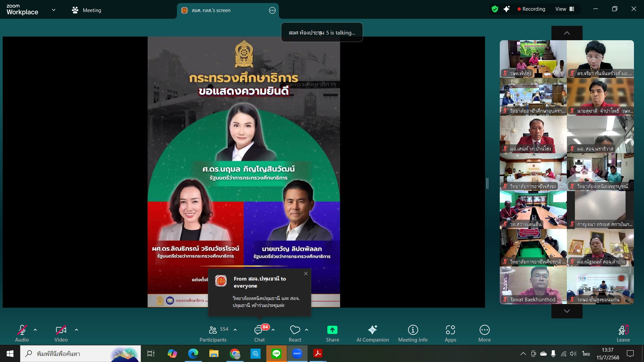This screenshot has width=644, height=362.
Task: Unmute microphone with Audio button
Action: click(x=22, y=330)
